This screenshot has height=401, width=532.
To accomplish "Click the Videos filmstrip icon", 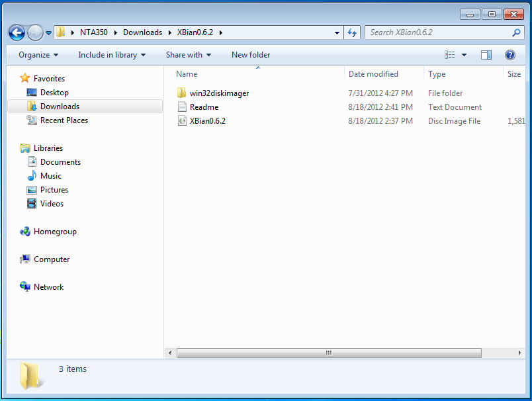I will (32, 204).
